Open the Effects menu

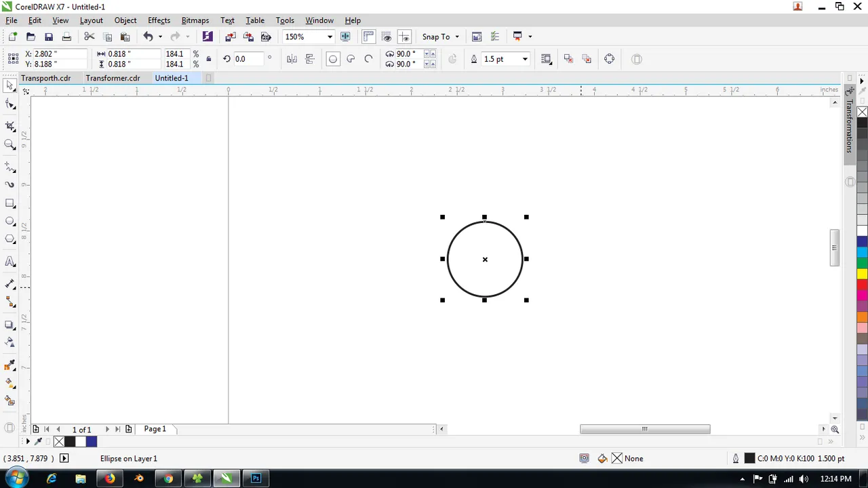159,20
